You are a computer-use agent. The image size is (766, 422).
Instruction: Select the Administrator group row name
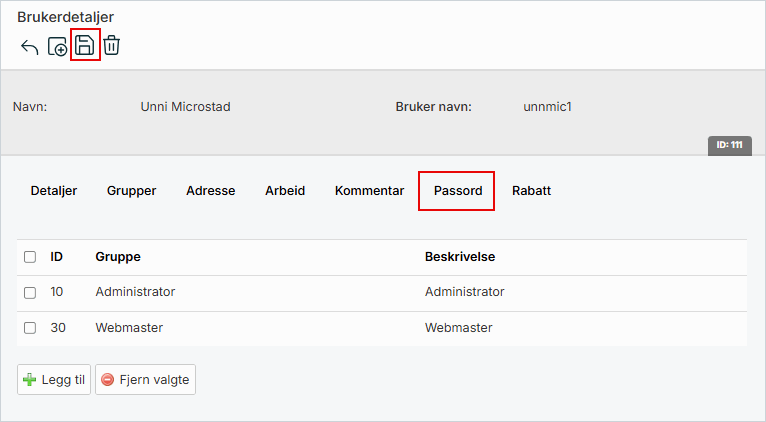tap(135, 292)
